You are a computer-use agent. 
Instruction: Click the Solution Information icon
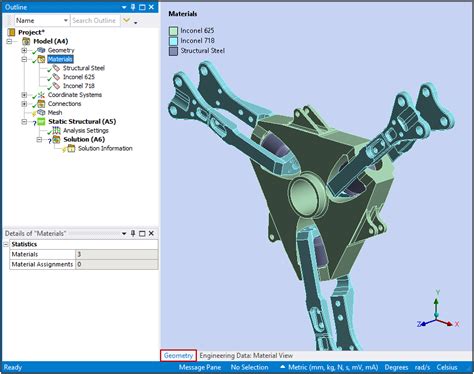71,148
